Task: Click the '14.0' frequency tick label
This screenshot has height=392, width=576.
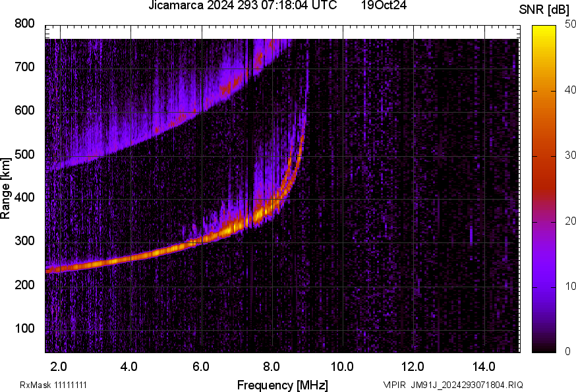Action: 484,367
